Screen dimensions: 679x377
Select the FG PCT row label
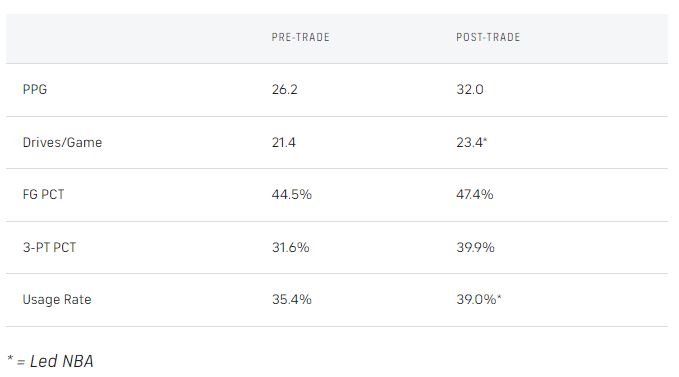coord(43,194)
